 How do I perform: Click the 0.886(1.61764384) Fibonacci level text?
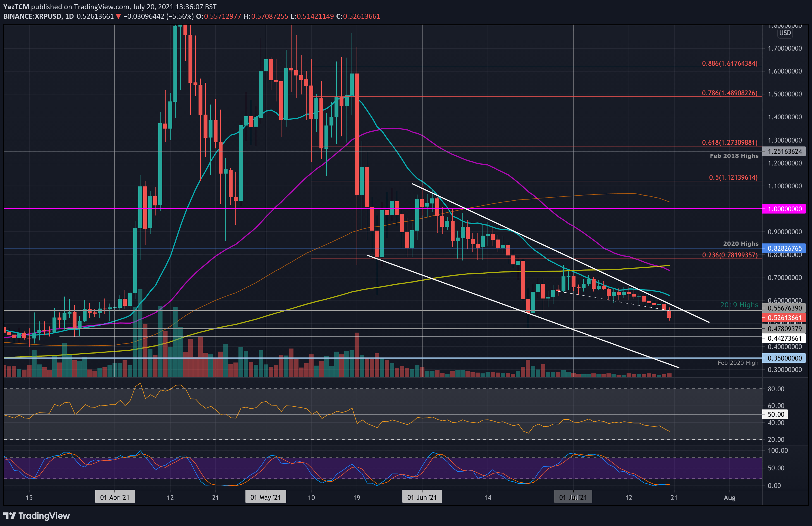729,63
